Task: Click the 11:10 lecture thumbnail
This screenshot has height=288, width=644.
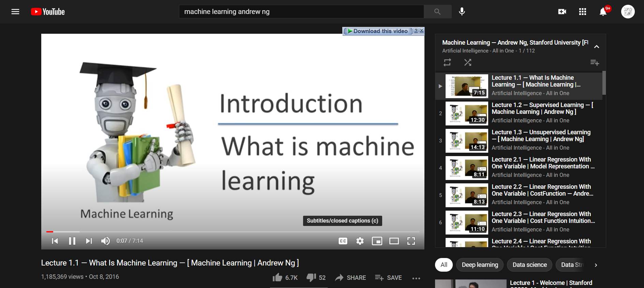Action: [467, 223]
